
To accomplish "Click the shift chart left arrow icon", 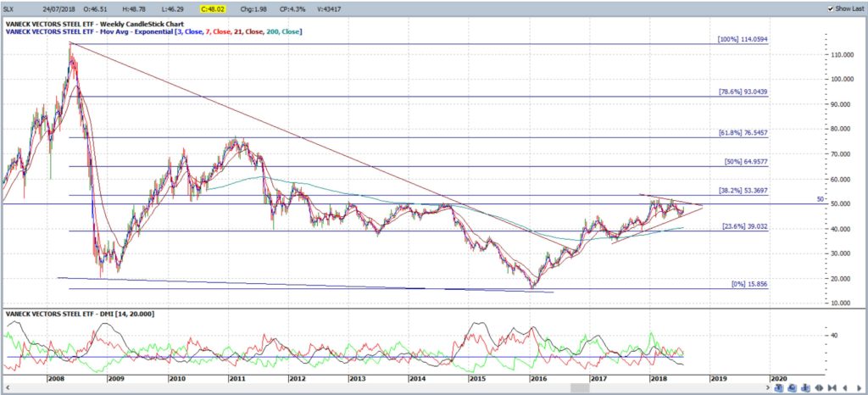I will (x=845, y=388).
